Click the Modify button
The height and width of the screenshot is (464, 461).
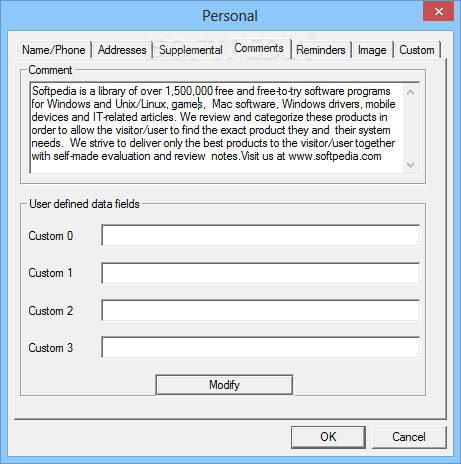(x=224, y=385)
